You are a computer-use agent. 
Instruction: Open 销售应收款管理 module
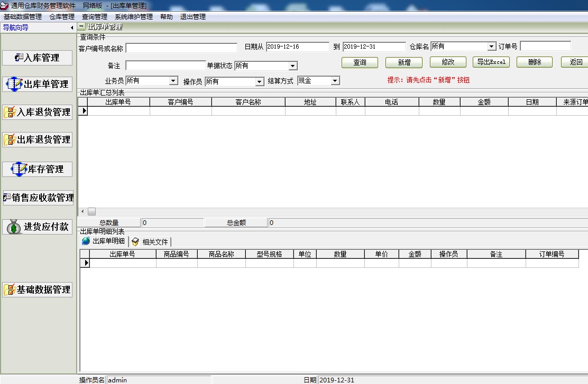click(x=38, y=198)
